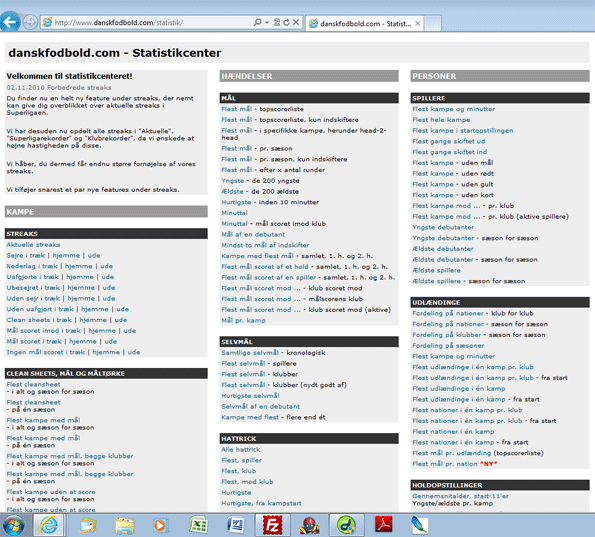Click the danskfodbold.com - Statistikcenter page heading

pos(115,53)
